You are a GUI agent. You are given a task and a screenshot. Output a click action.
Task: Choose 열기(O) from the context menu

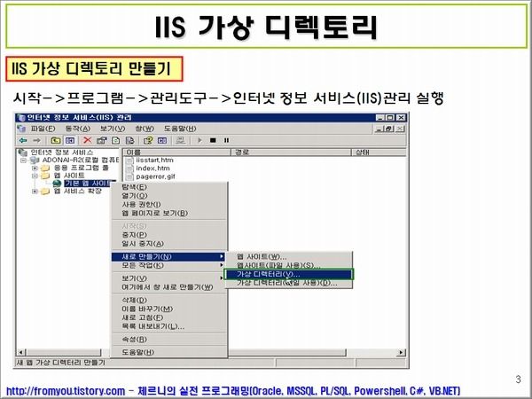pyautogui.click(x=169, y=196)
